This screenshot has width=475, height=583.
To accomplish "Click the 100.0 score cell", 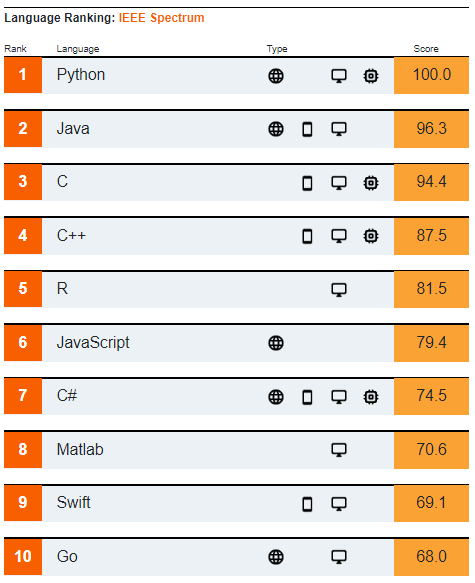I will (431, 75).
